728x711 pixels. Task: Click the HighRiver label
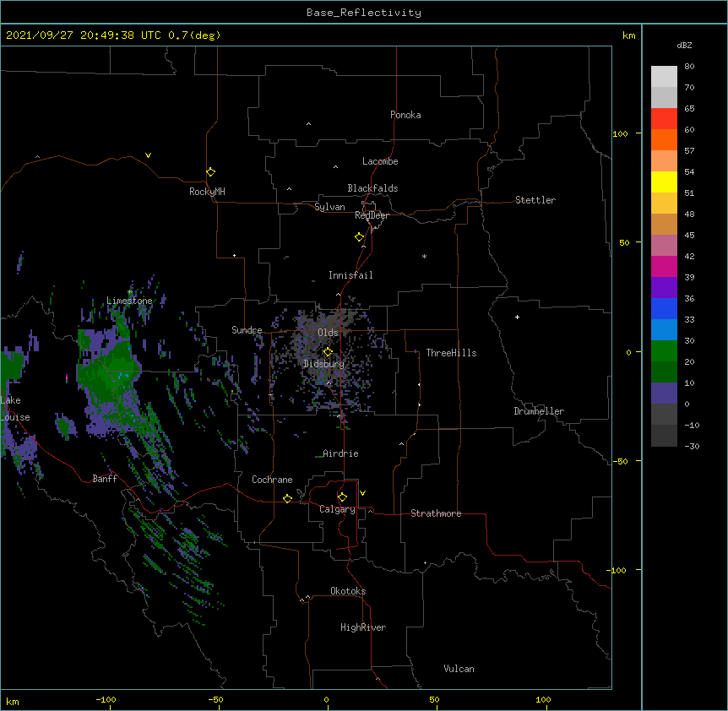(x=363, y=627)
